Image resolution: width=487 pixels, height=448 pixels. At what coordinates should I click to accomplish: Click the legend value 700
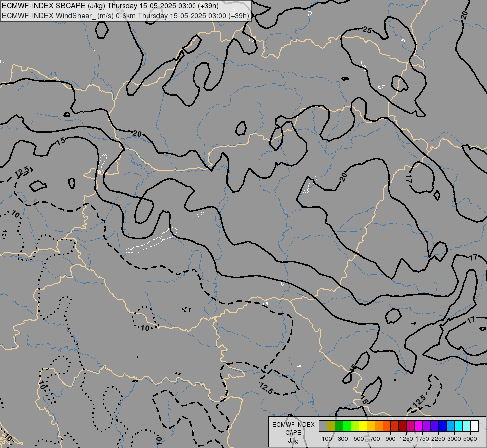pos(375,439)
